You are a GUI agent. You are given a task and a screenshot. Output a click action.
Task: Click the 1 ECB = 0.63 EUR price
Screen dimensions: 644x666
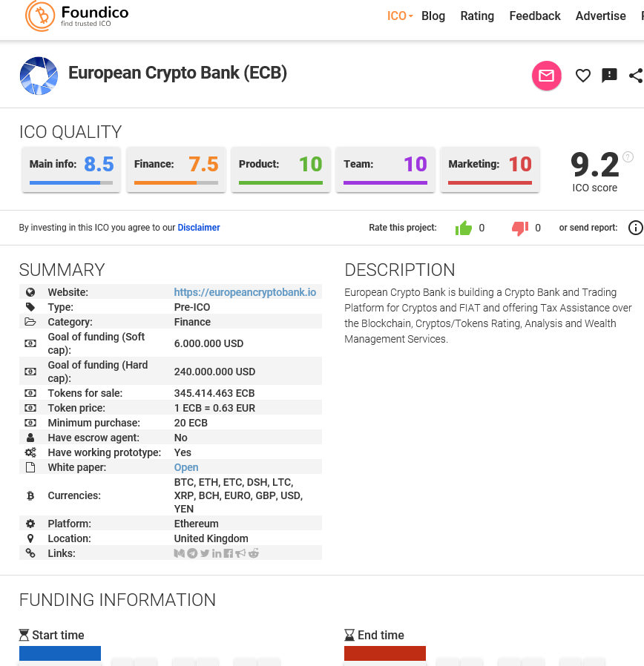(x=214, y=408)
